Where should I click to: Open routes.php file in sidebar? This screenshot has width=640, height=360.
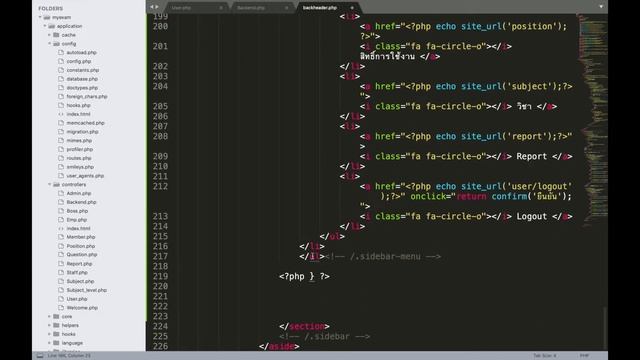point(79,158)
